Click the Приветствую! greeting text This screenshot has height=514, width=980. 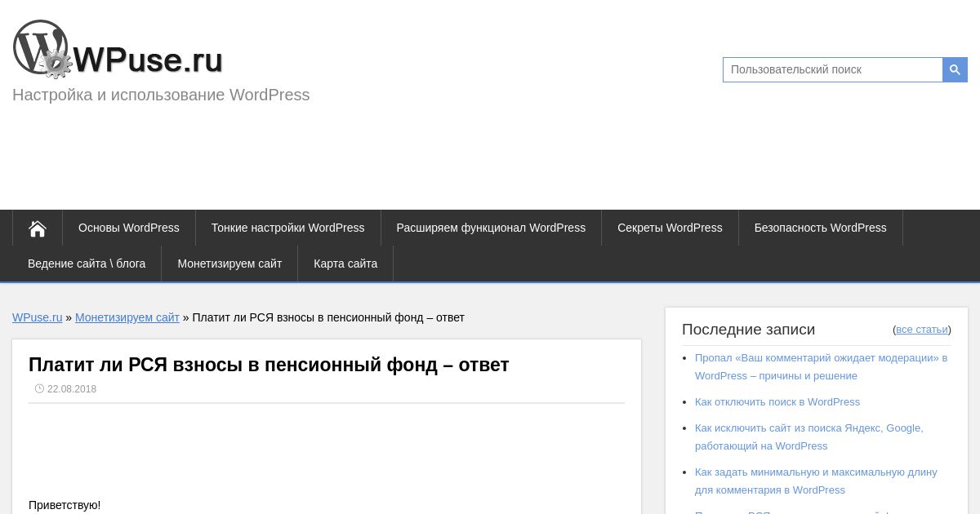pyautogui.click(x=65, y=505)
